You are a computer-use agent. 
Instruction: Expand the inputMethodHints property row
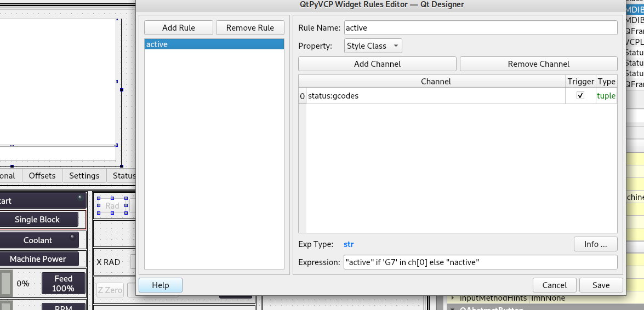pos(453,298)
